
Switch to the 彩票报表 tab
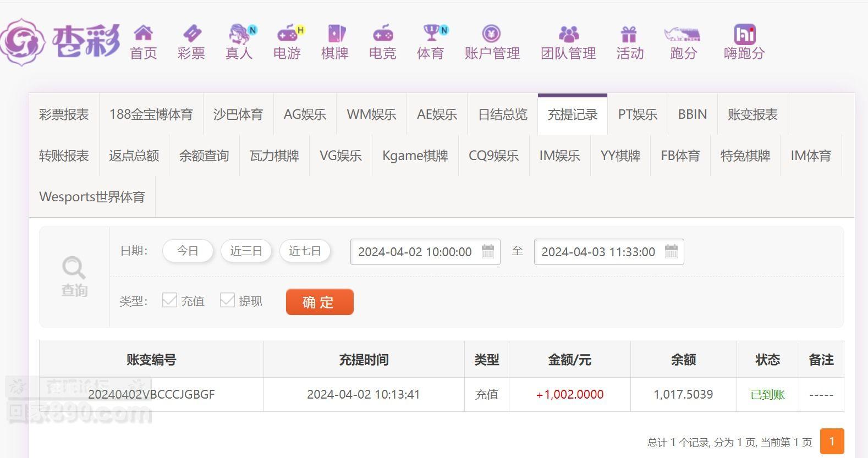click(x=64, y=114)
